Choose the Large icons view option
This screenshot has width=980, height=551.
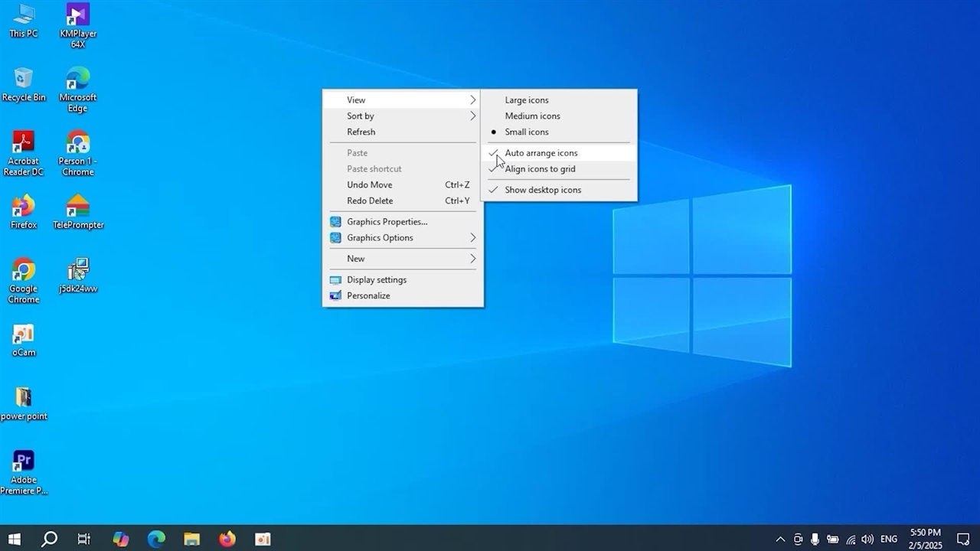tap(527, 100)
